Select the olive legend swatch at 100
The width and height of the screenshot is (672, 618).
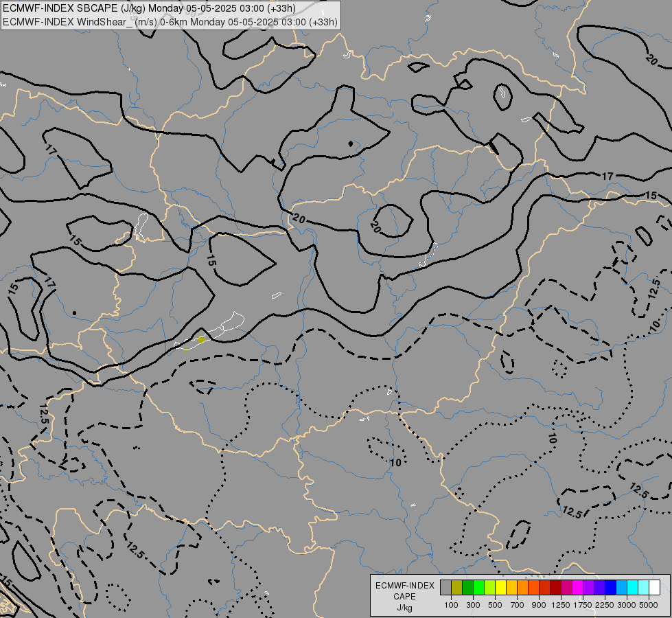coord(456,588)
